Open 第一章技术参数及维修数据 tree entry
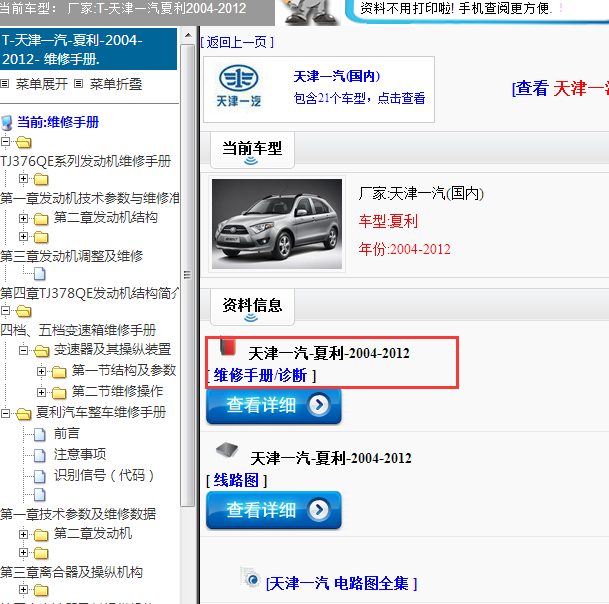 coord(78,514)
